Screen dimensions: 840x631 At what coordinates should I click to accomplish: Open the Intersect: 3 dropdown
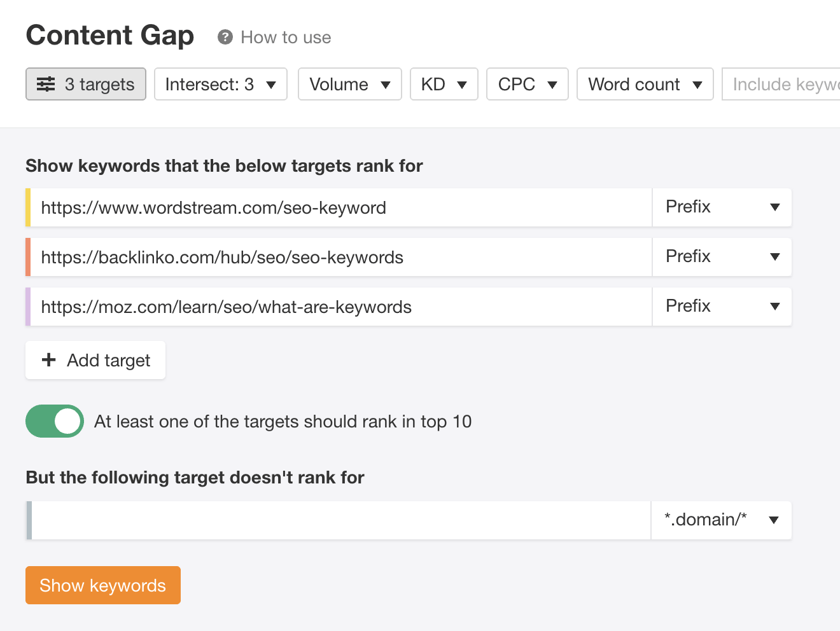pos(220,84)
